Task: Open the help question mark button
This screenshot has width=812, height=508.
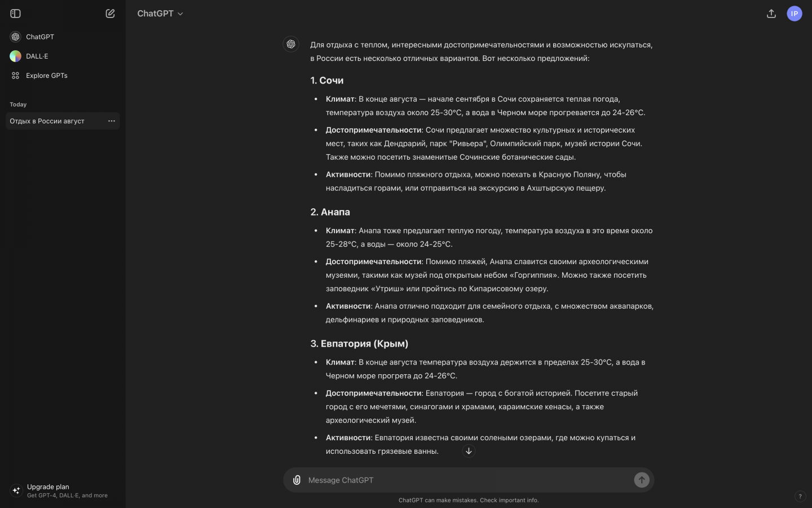Action: coord(800,496)
